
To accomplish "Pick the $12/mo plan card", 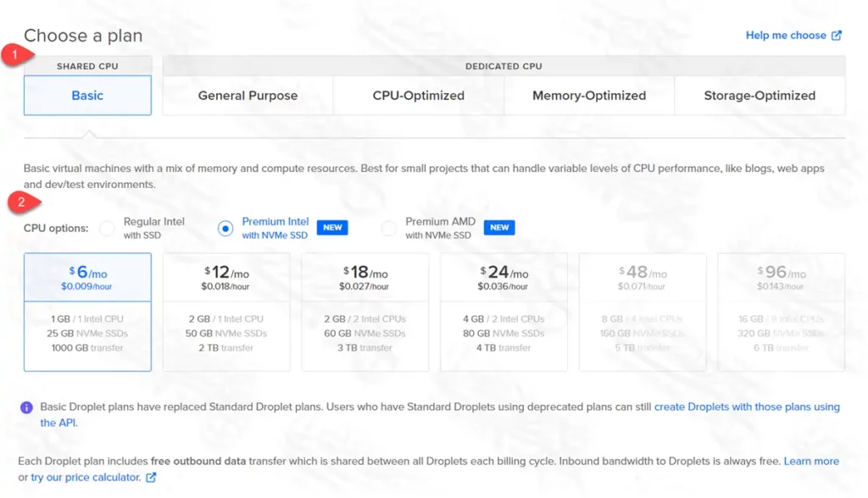I will point(226,312).
